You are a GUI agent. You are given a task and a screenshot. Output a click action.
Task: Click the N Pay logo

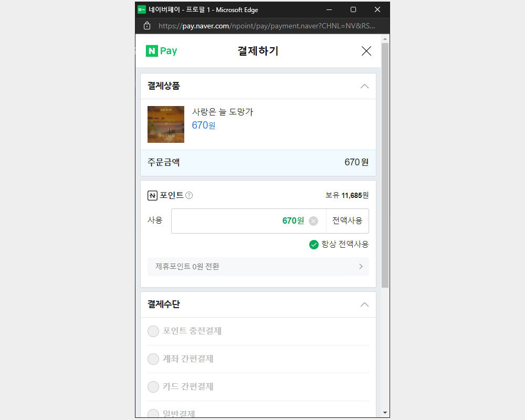point(161,51)
